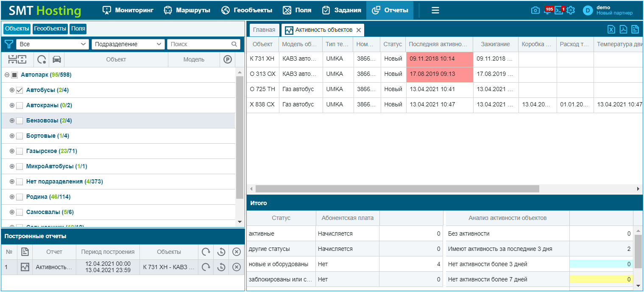This screenshot has height=292, width=644.
Task: Click the red 09.11.2018 10:14 cell
Action: click(440, 59)
